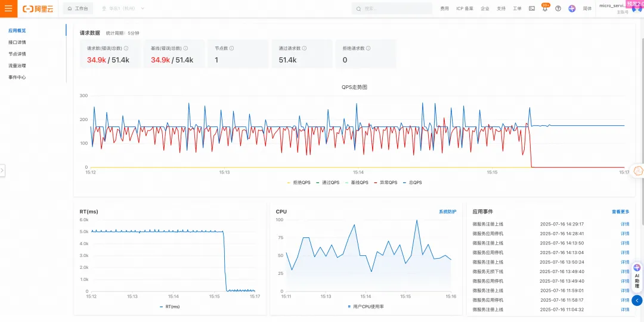Select 接口详情 in sidebar

[17, 42]
